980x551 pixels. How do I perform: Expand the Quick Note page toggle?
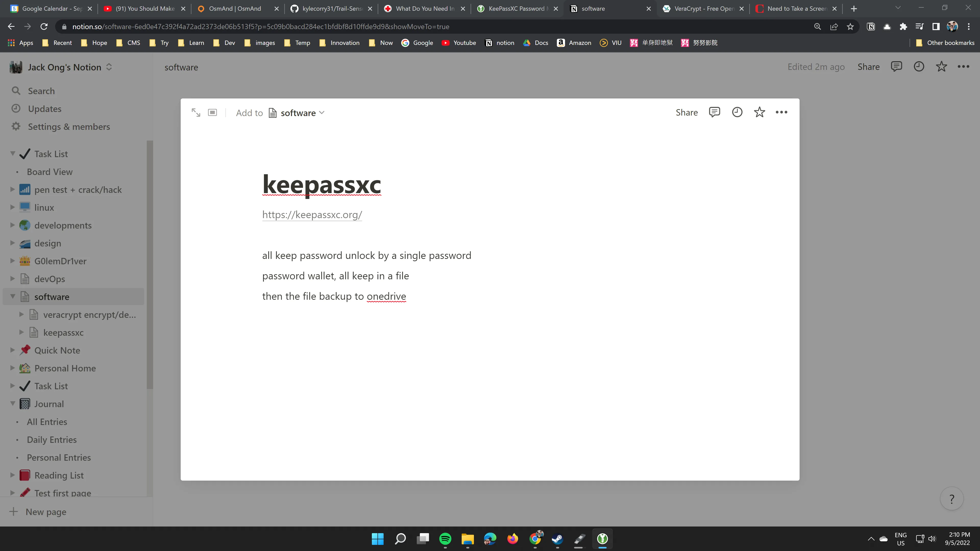tap(13, 350)
